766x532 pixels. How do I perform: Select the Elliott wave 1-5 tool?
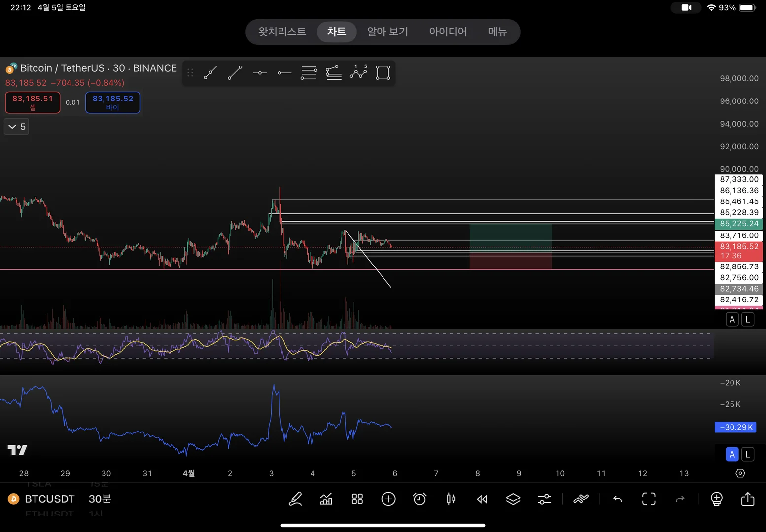(x=358, y=72)
